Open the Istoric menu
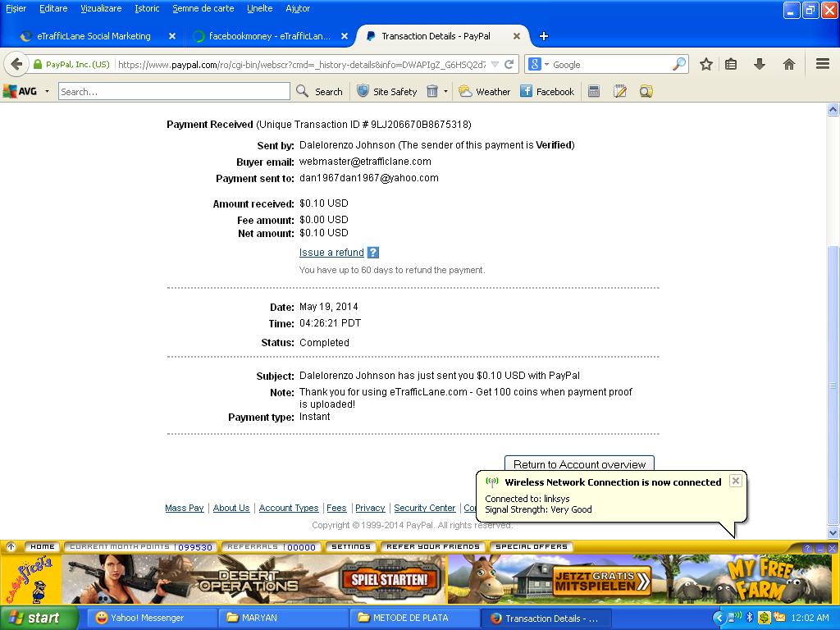The image size is (840, 630). pyautogui.click(x=147, y=8)
